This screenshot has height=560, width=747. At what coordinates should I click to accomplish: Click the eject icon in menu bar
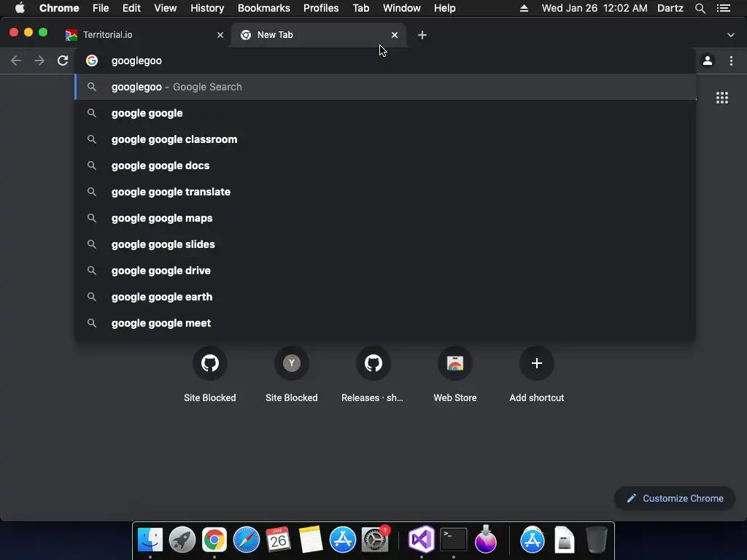click(524, 8)
